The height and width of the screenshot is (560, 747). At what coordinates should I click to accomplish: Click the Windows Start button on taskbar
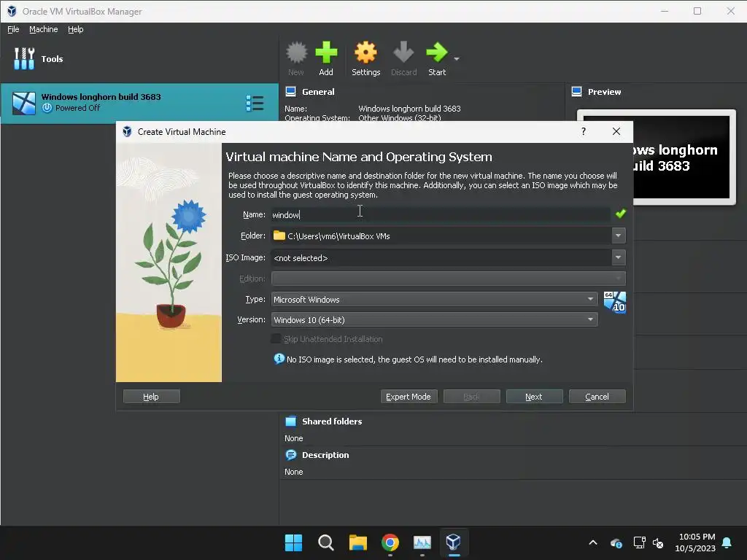pos(293,542)
